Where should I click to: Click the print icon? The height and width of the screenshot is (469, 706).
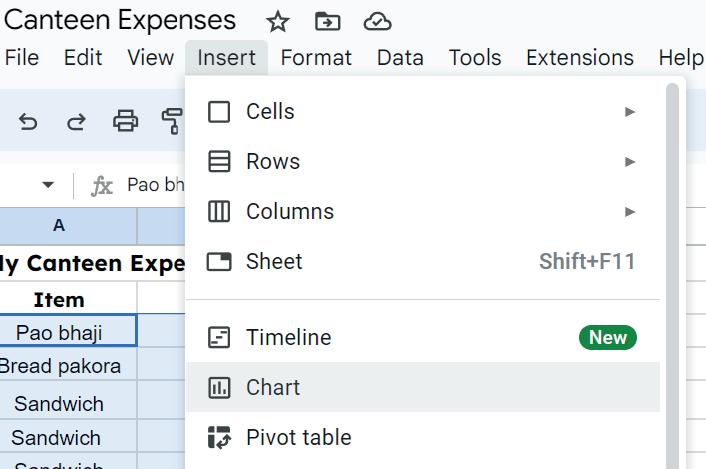pyautogui.click(x=125, y=122)
